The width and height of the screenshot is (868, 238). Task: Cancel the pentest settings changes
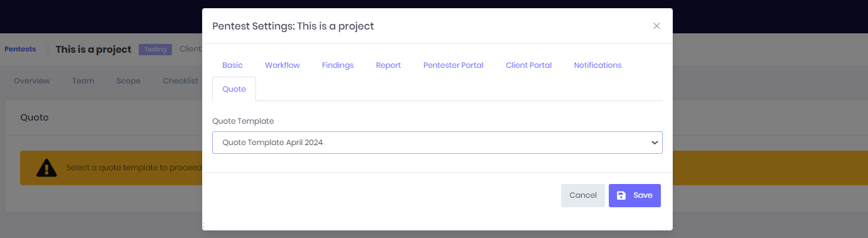pyautogui.click(x=583, y=195)
